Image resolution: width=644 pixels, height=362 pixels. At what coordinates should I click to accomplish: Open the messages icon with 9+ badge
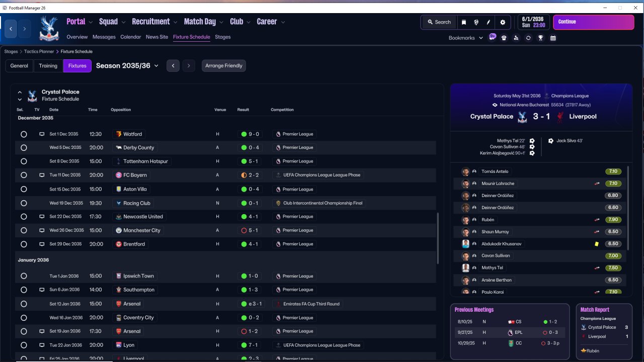[492, 37]
